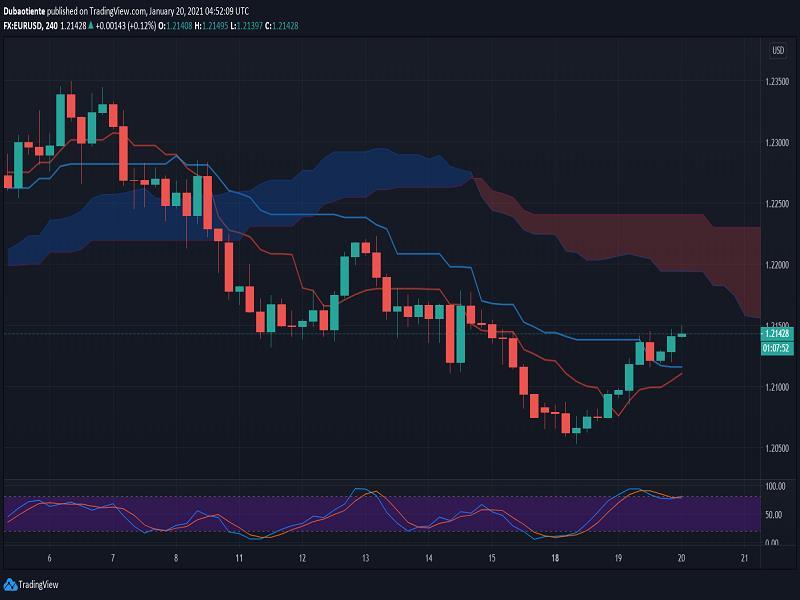This screenshot has height=600, width=800.
Task: Click the TradingView logo icon
Action: click(10, 585)
